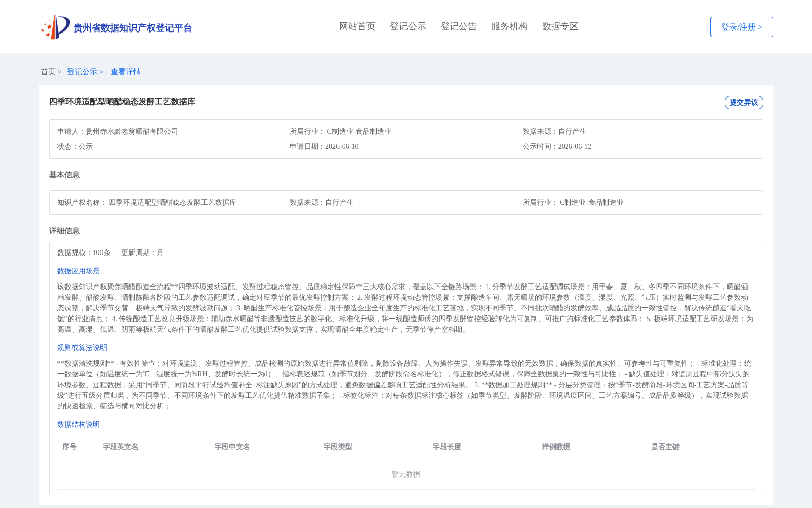Click the 详细信息 section heading
The image size is (812, 508).
point(64,231)
